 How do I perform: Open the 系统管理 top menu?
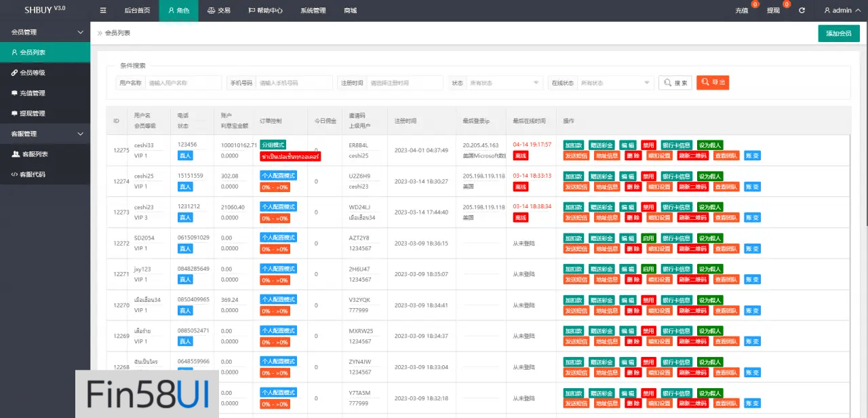(x=313, y=11)
